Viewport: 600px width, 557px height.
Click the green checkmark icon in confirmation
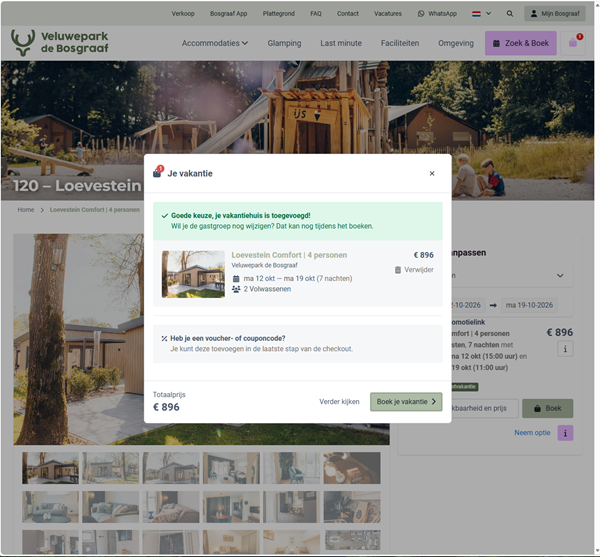click(x=165, y=216)
